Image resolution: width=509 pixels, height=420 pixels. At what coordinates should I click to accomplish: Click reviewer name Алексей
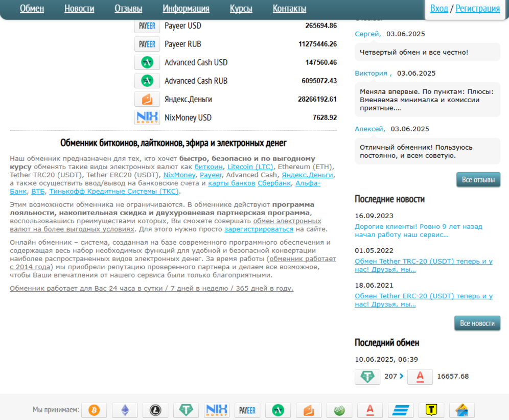(369, 129)
